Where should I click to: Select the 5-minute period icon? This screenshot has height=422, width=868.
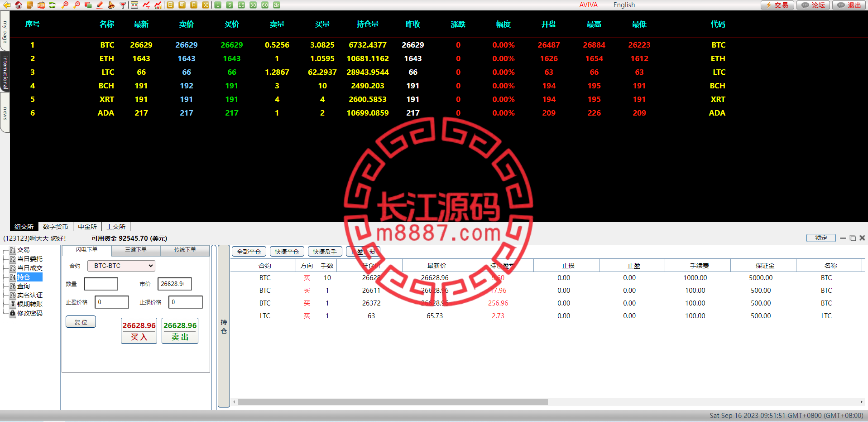coord(230,5)
